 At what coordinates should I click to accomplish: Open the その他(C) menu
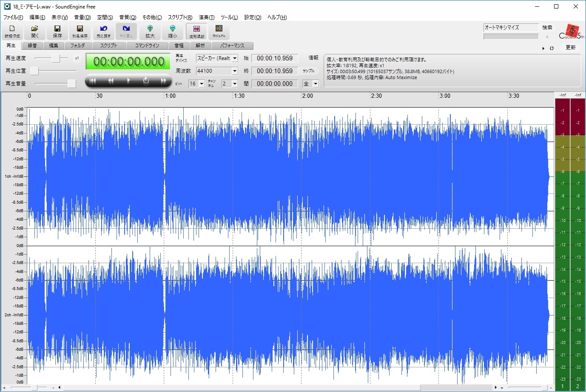click(152, 17)
